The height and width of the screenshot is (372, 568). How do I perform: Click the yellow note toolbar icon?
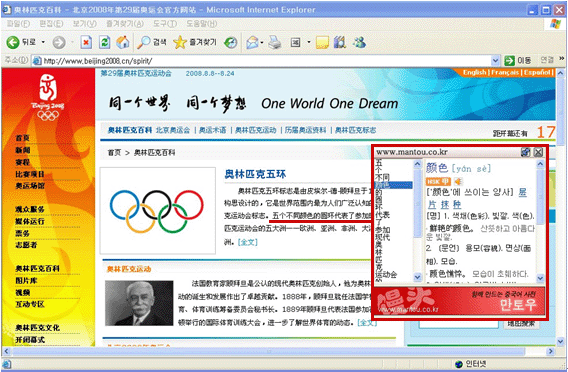pyautogui.click(x=322, y=42)
